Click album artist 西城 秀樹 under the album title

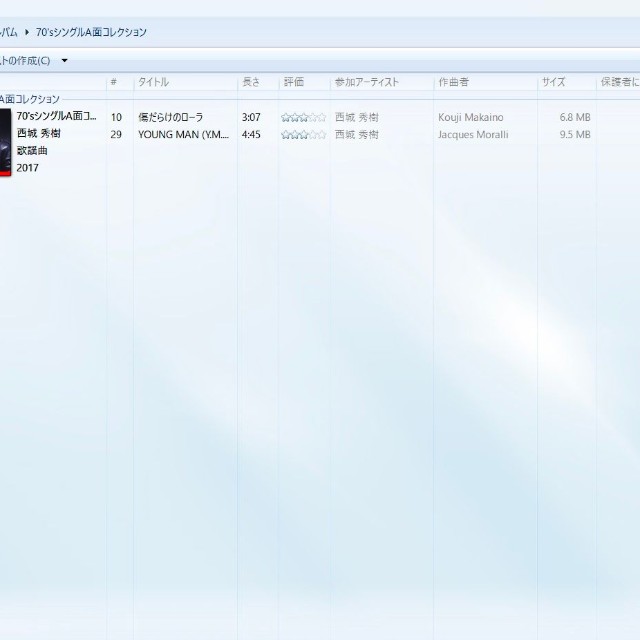[x=39, y=133]
